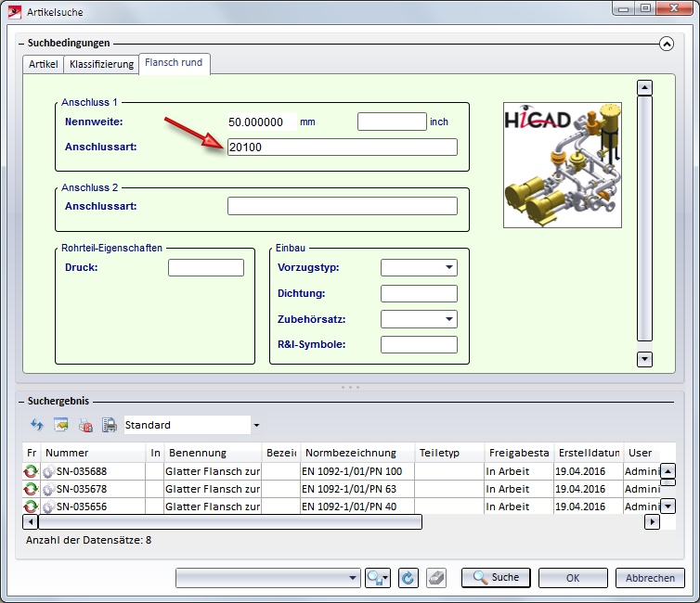
Task: Click the Abbrechen button
Action: (650, 578)
